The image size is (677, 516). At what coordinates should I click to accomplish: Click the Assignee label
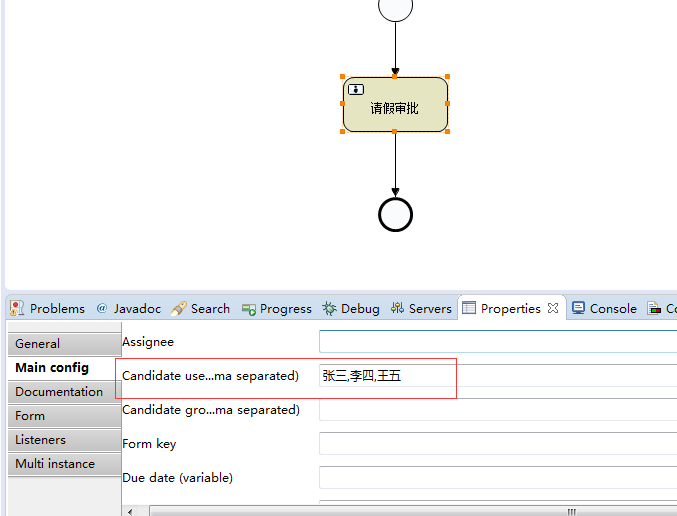point(148,342)
